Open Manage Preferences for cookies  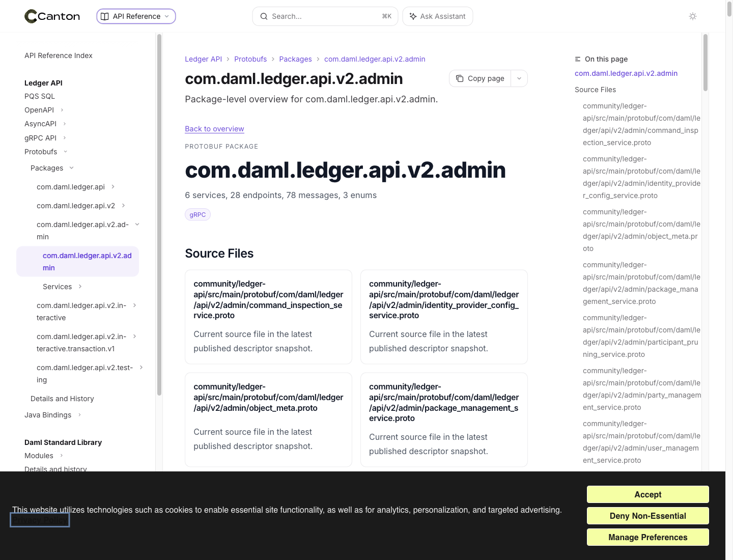tap(647, 537)
